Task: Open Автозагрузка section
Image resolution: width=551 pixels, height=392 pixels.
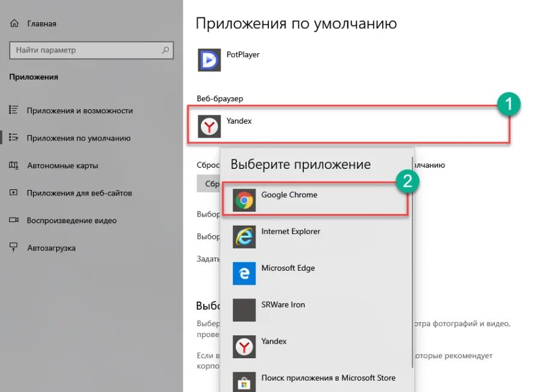Action: tap(51, 248)
